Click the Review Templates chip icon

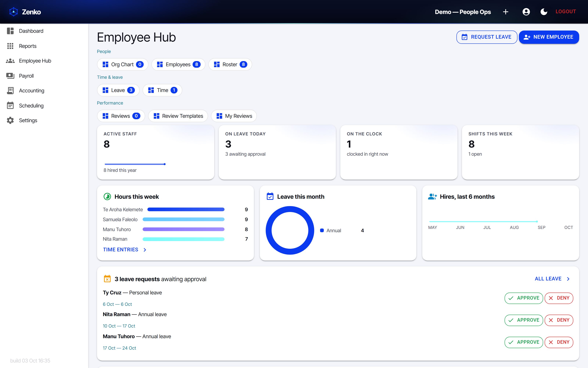(x=157, y=116)
